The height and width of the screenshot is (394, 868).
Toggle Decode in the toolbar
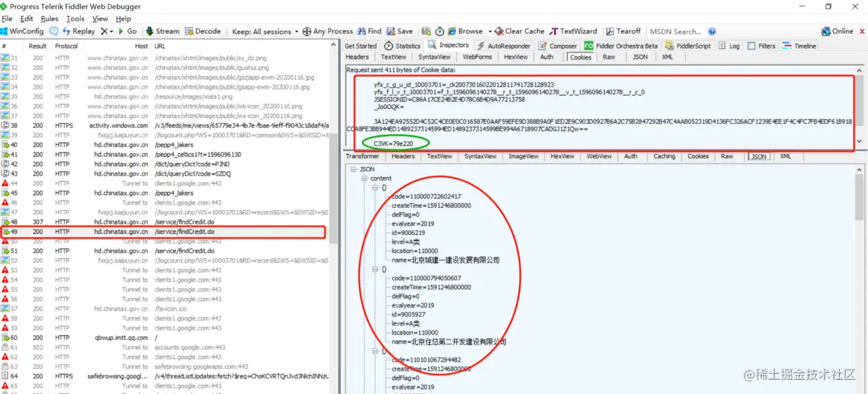203,31
